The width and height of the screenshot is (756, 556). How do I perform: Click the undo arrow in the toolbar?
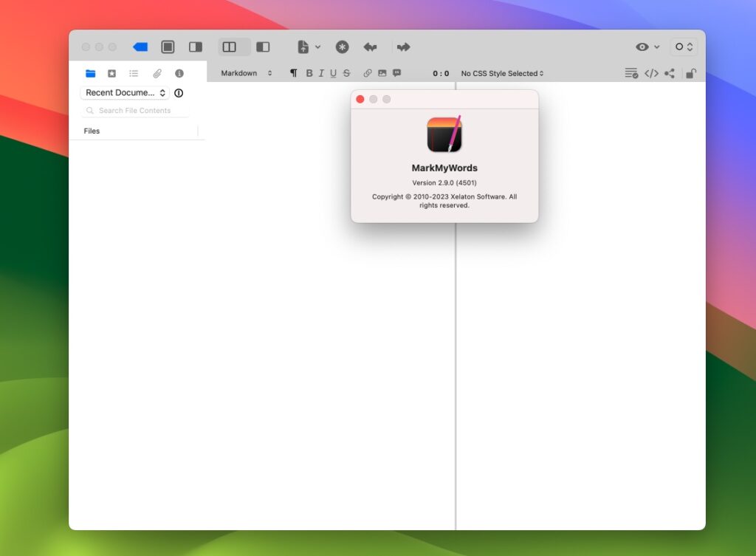[370, 47]
